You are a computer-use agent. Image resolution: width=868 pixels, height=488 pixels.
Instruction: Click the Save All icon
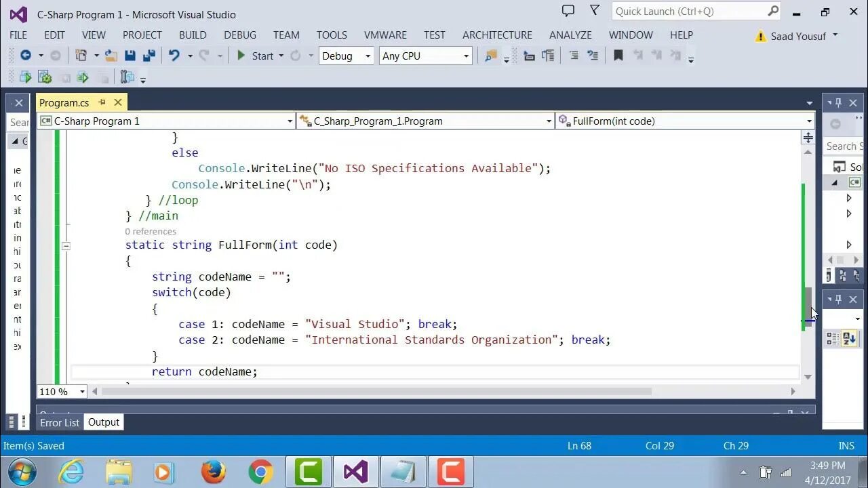pos(149,56)
